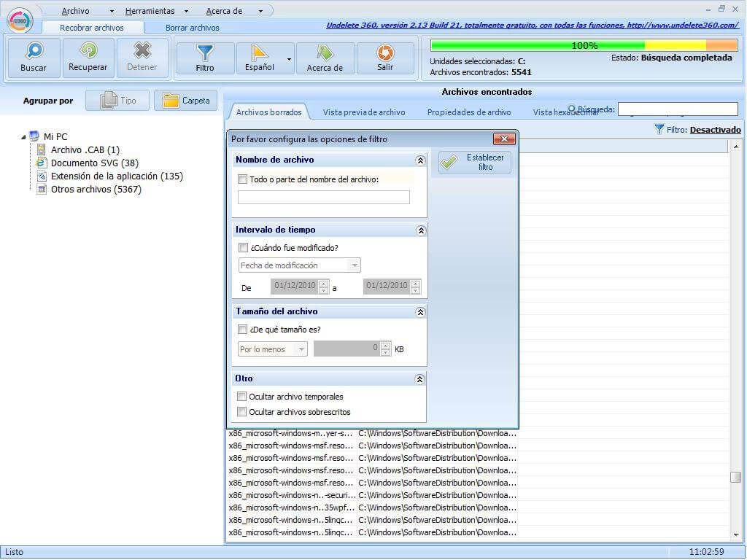Click the Recuperar recover button
The width and height of the screenshot is (747, 560).
(88, 58)
